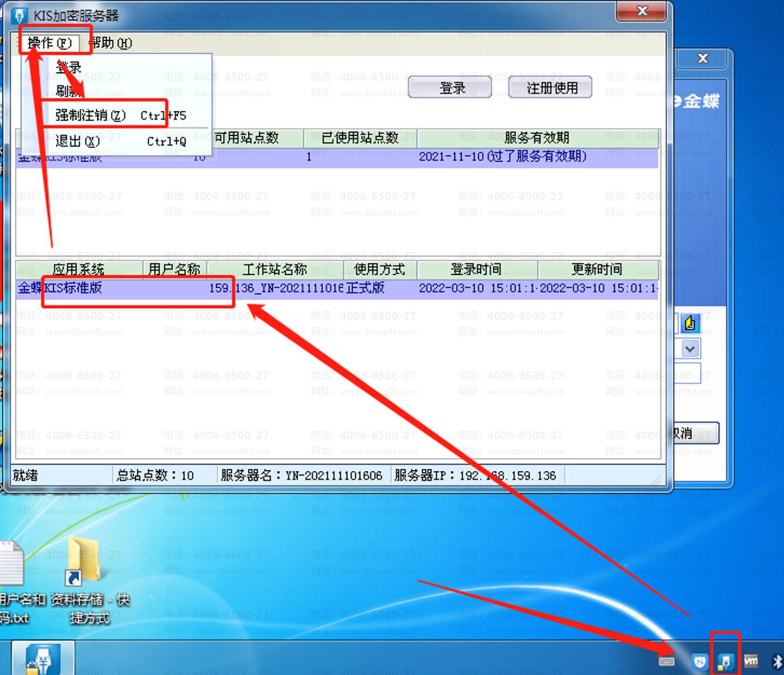Close the background Kingdee window
The image size is (784, 675).
click(x=703, y=59)
